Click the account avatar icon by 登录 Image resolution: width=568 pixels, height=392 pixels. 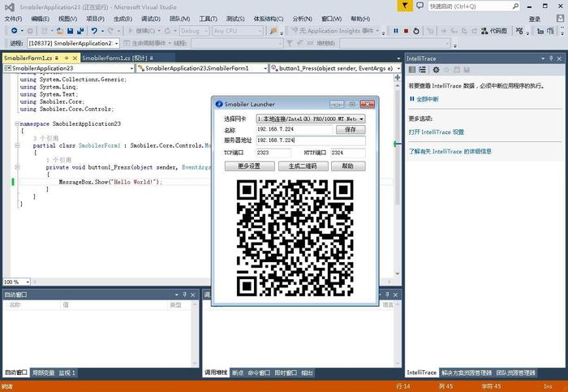coord(560,18)
